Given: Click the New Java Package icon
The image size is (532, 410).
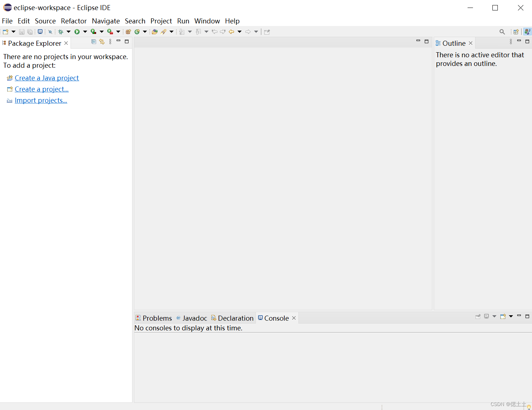Looking at the screenshot, I should (x=128, y=32).
